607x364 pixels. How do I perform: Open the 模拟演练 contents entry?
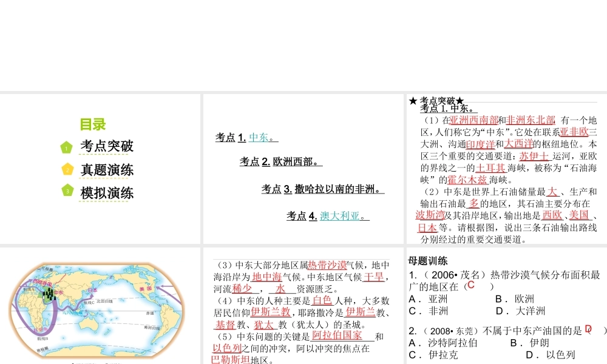click(x=107, y=193)
